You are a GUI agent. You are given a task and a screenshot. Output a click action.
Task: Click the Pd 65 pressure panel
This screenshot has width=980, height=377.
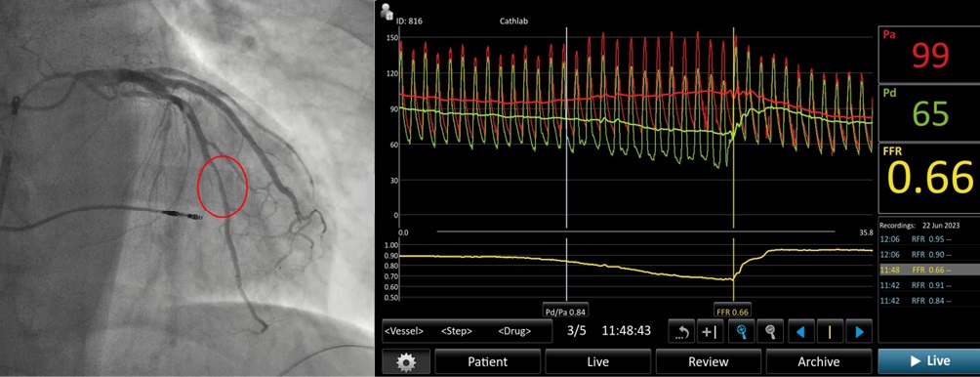click(928, 112)
